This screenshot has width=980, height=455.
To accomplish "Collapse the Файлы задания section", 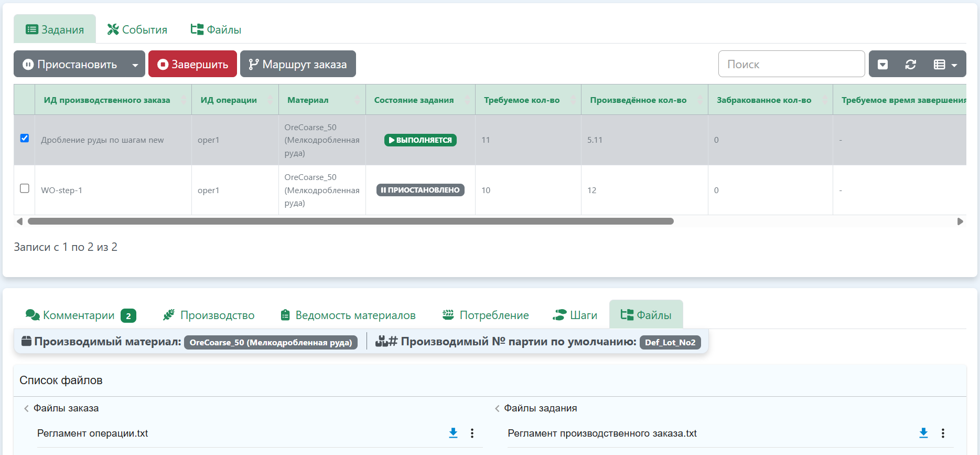I will coord(497,408).
